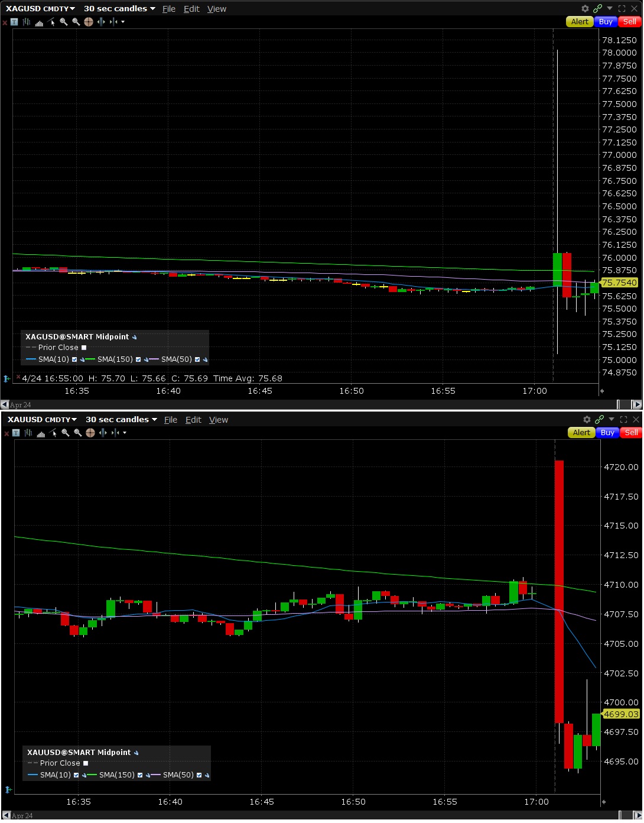Open XAUUSD CMDTY symbol dropdown
This screenshot has height=823, width=644.
point(43,419)
